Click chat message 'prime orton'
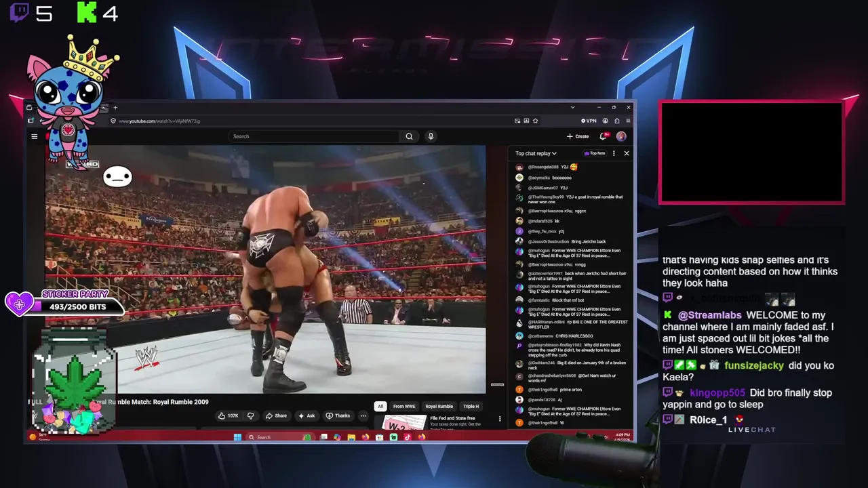Screen dimensions: 868x488 click(570, 389)
